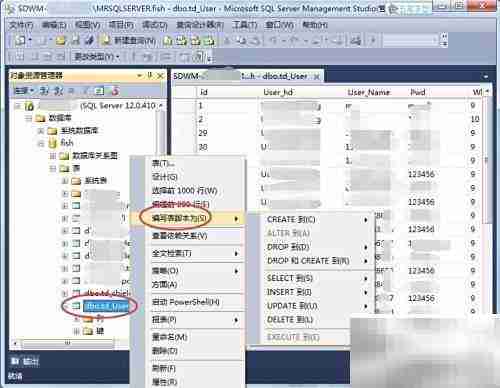Open the Change Type (更改类型) dropdown
This screenshot has height=388, width=500.
coord(97,57)
